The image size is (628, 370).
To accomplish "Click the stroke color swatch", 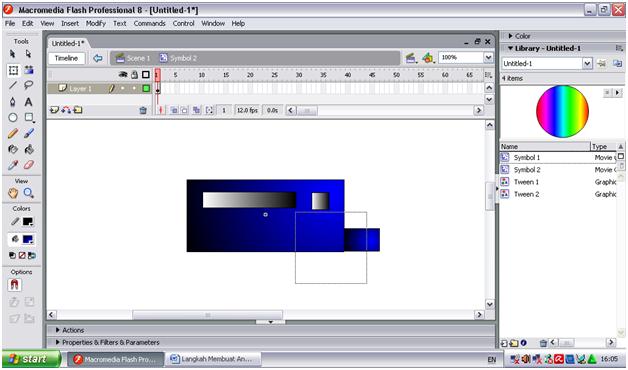I will point(28,222).
